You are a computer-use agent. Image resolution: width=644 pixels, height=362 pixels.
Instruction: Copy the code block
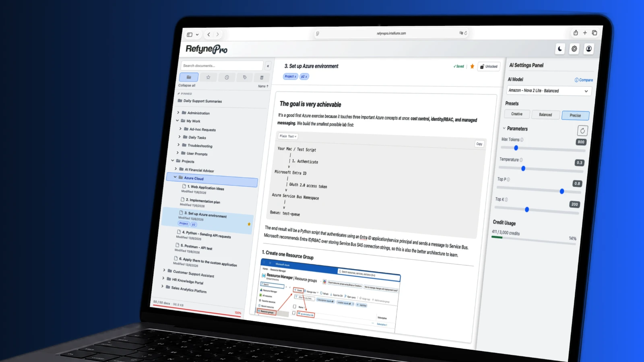click(479, 144)
